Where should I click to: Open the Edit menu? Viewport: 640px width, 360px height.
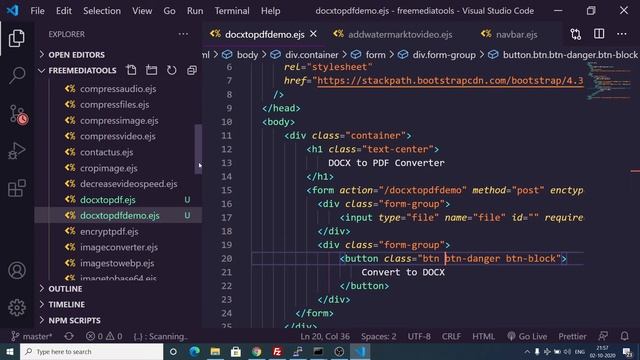[x=64, y=11]
